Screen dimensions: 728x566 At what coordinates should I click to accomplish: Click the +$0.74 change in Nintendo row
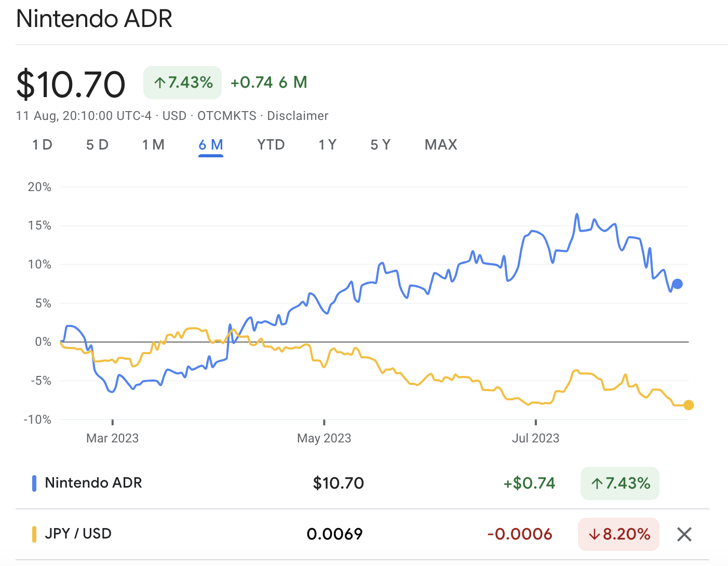529,483
